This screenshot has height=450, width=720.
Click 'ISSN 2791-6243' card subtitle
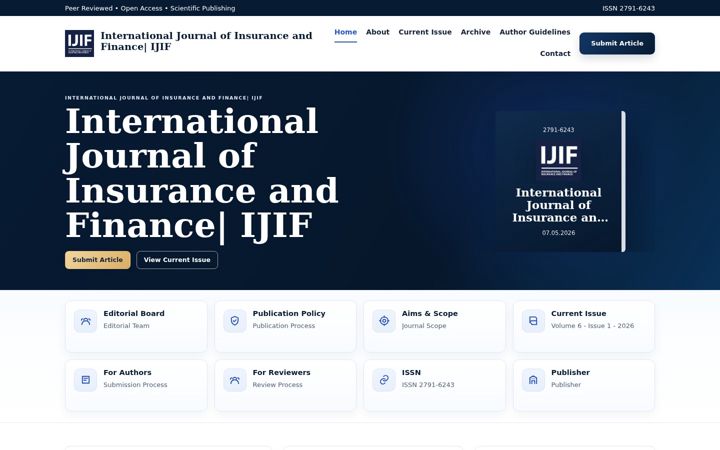click(428, 385)
